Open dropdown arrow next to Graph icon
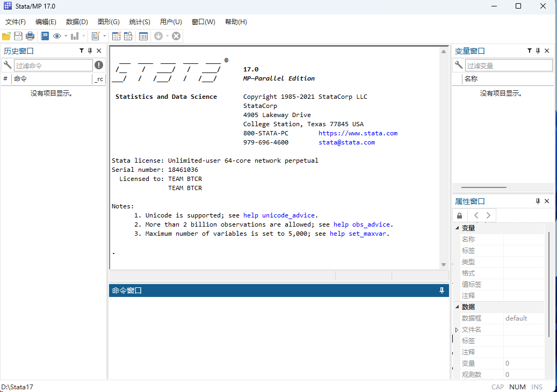The image size is (557, 392). (84, 36)
